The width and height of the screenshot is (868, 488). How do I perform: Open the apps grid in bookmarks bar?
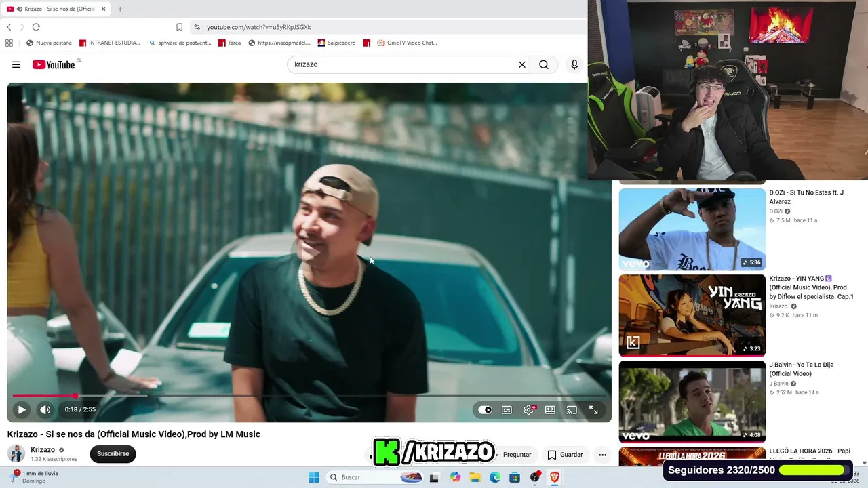[x=9, y=43]
